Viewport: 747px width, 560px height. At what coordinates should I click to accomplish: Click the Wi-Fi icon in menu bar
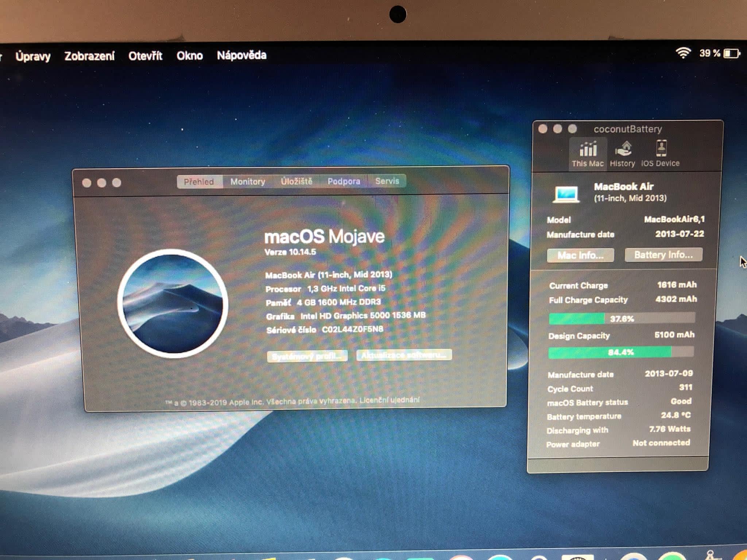pos(683,53)
